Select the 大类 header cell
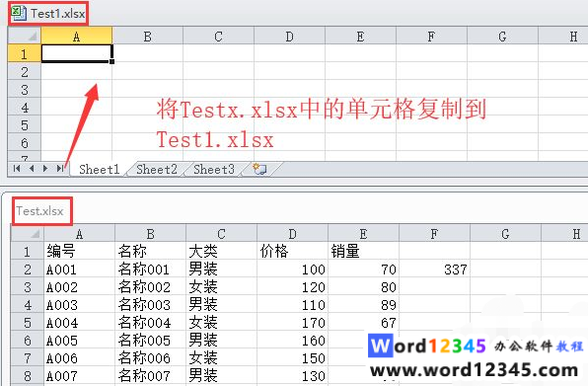 [x=221, y=252]
